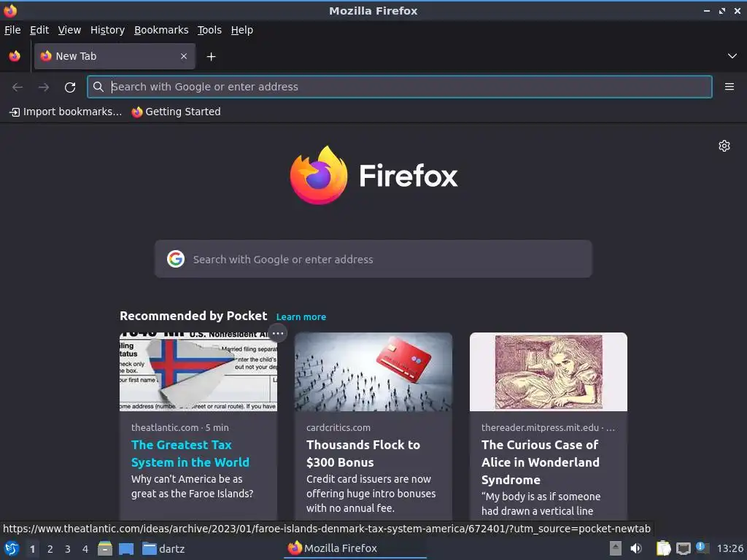Click show desktop icon in taskbar
This screenshot has width=747, height=560.
tap(126, 548)
